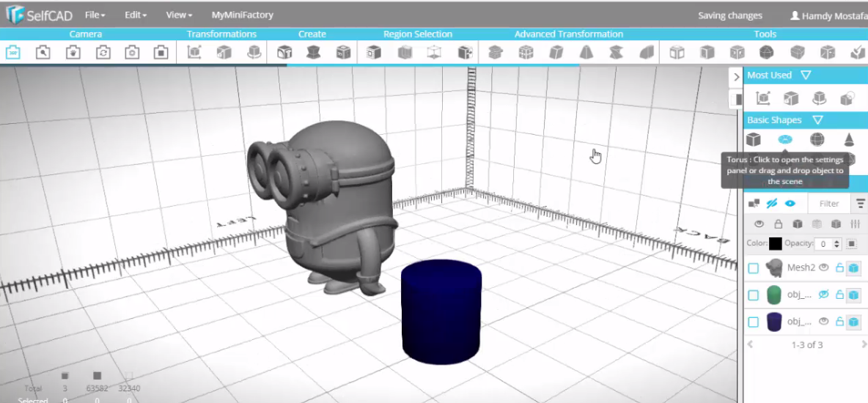Click the checkmark tool at Tools end
This screenshot has height=403, width=868.
coord(857,53)
